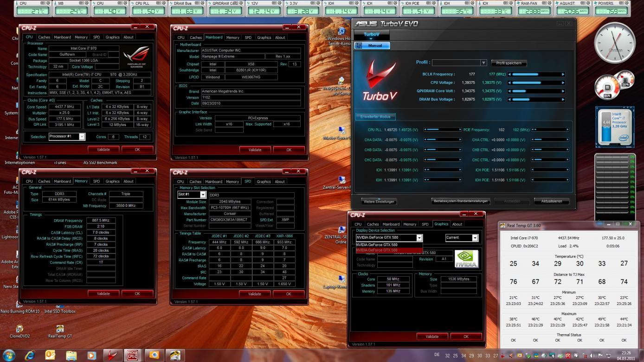Click the taskbar clock showing 23:26
Viewport: 644px width, 362px height.
point(626,356)
